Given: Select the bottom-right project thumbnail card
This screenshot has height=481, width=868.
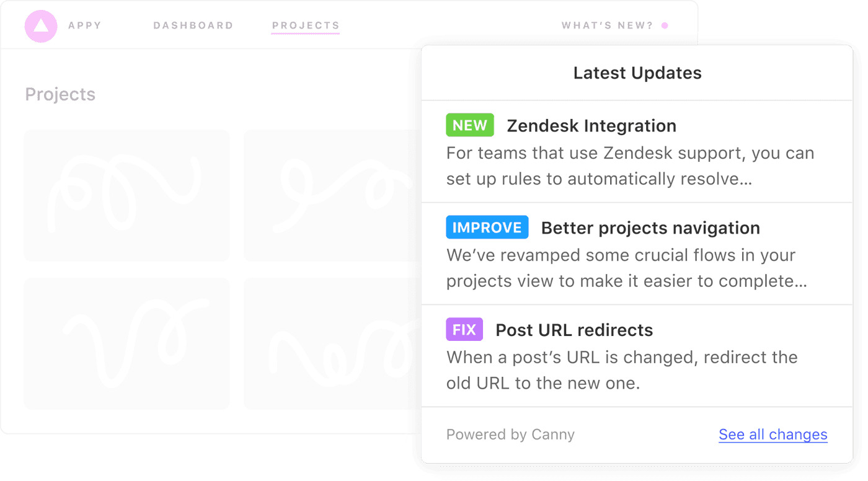Looking at the screenshot, I should click(333, 343).
